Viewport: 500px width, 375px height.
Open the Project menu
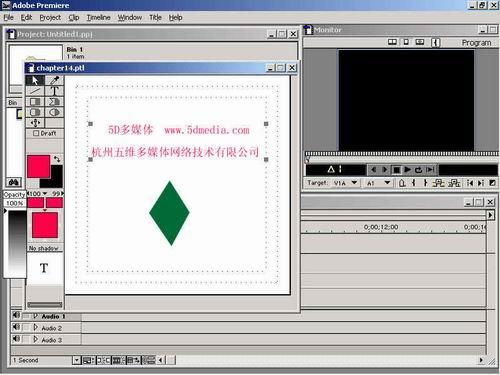pyautogui.click(x=50, y=17)
